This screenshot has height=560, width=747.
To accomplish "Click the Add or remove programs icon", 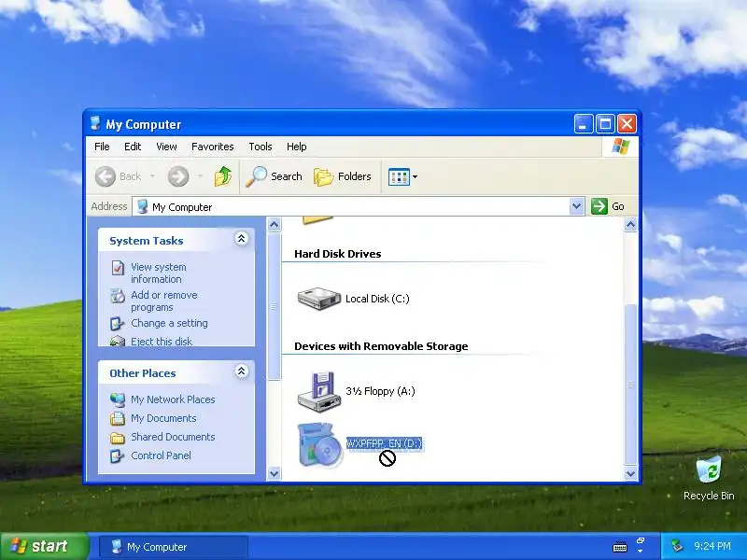I will [118, 296].
